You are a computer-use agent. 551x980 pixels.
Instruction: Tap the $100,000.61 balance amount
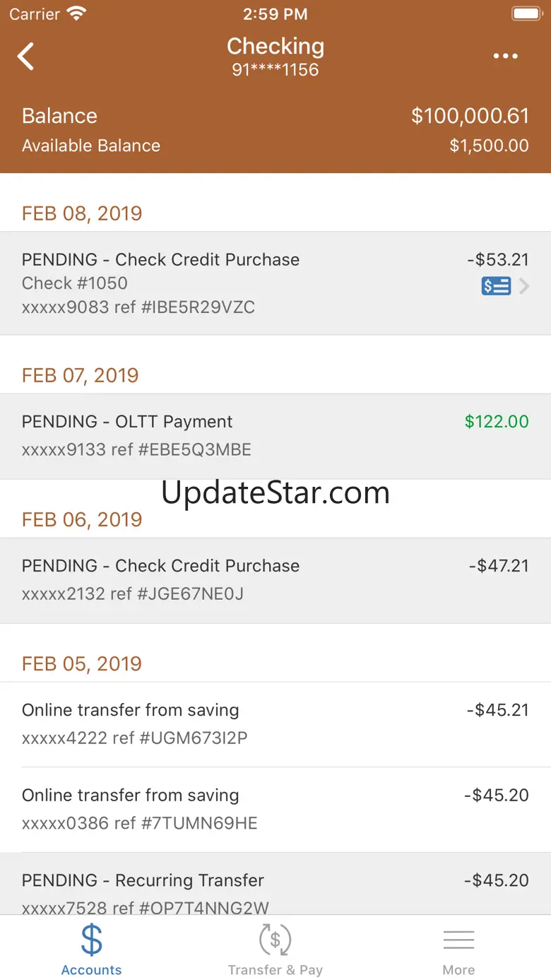click(x=470, y=116)
